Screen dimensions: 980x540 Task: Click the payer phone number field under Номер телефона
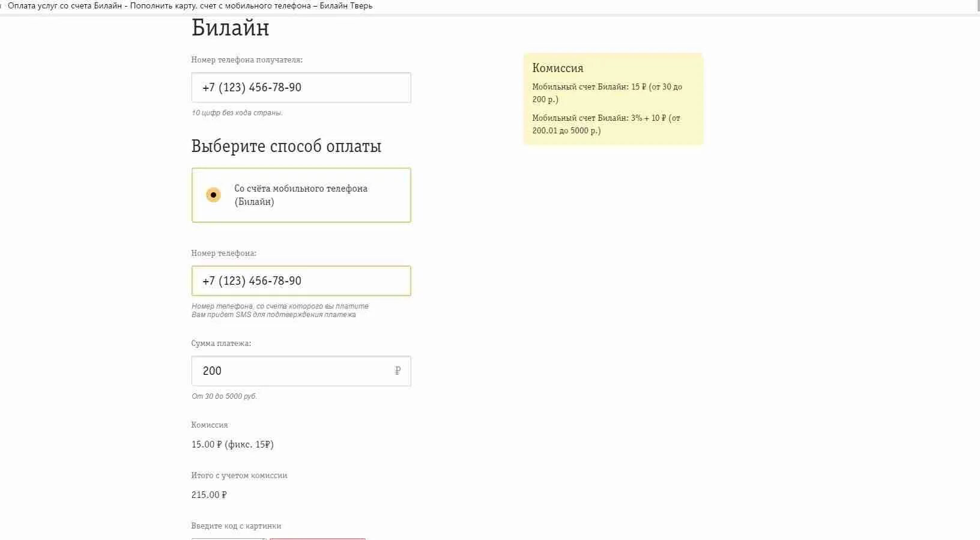coord(301,281)
